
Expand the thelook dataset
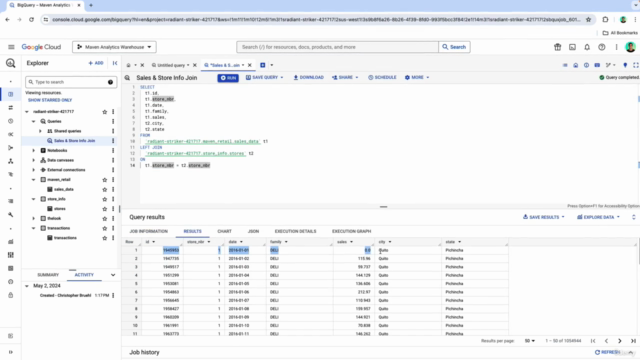(33, 218)
